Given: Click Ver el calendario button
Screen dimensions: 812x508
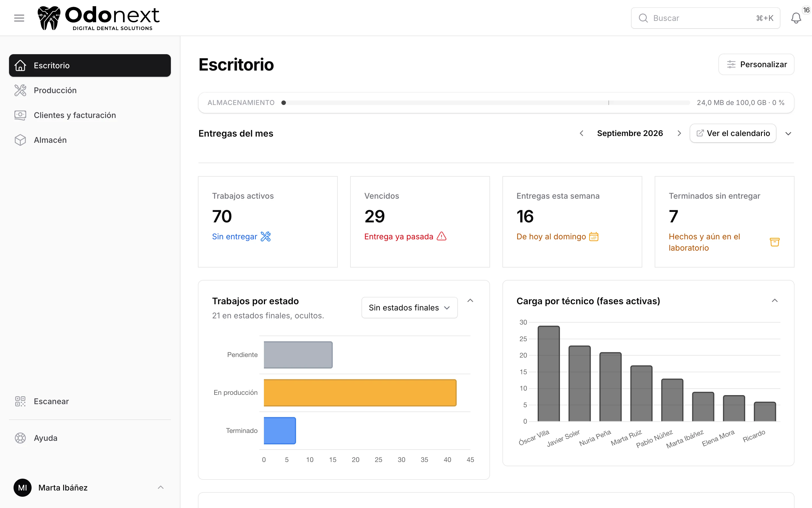Looking at the screenshot, I should pos(733,133).
